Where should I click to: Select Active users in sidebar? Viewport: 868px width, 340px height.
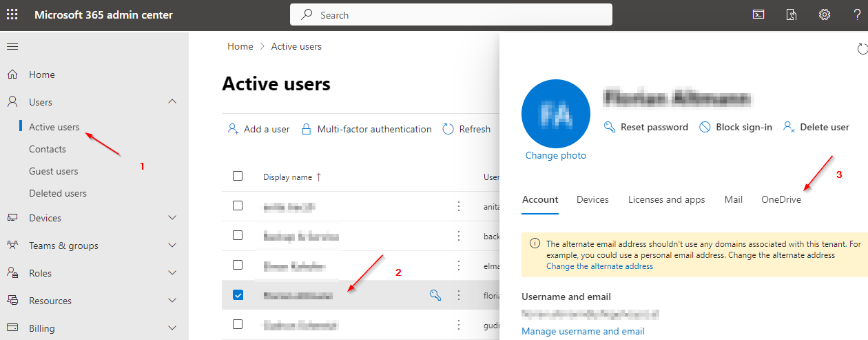pyautogui.click(x=54, y=127)
